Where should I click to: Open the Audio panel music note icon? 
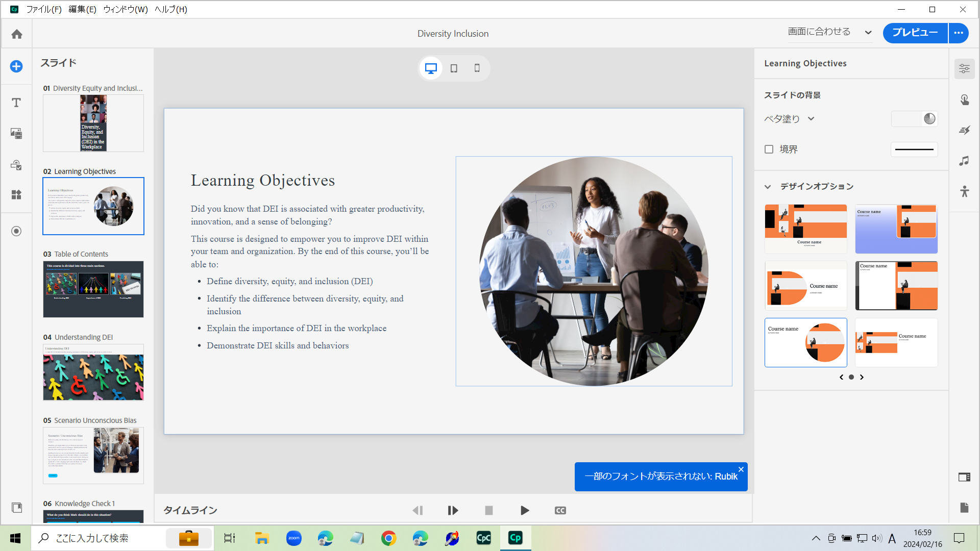point(964,161)
